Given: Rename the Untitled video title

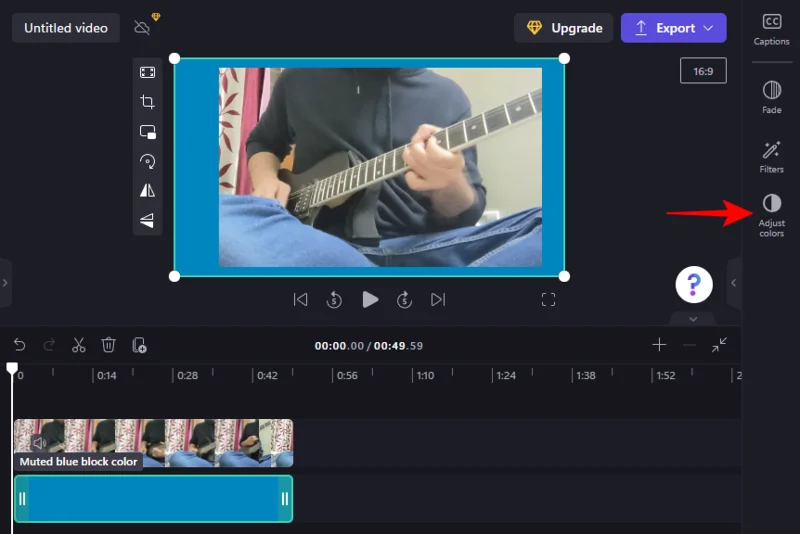Looking at the screenshot, I should (66, 28).
